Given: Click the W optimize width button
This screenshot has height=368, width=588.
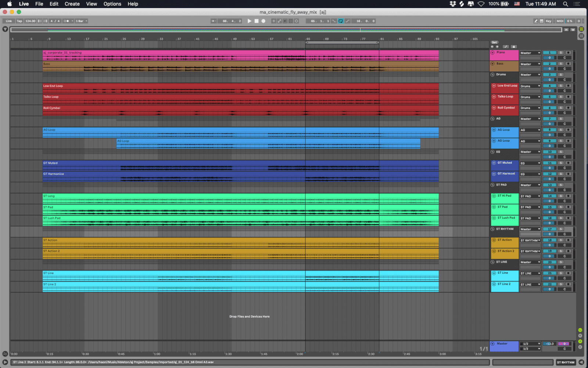Looking at the screenshot, I should pyautogui.click(x=573, y=30).
